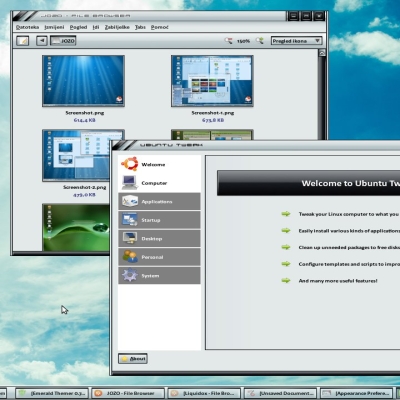Click the JOZO taskbar item icon

click(x=98, y=393)
